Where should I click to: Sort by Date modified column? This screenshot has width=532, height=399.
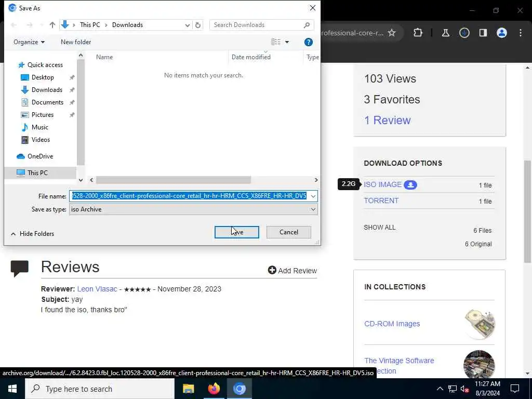click(251, 57)
